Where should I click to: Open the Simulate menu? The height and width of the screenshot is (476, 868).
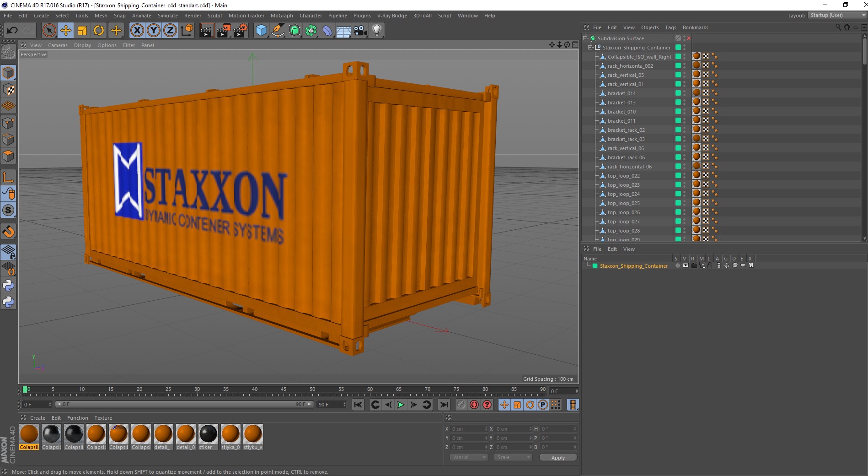click(168, 16)
